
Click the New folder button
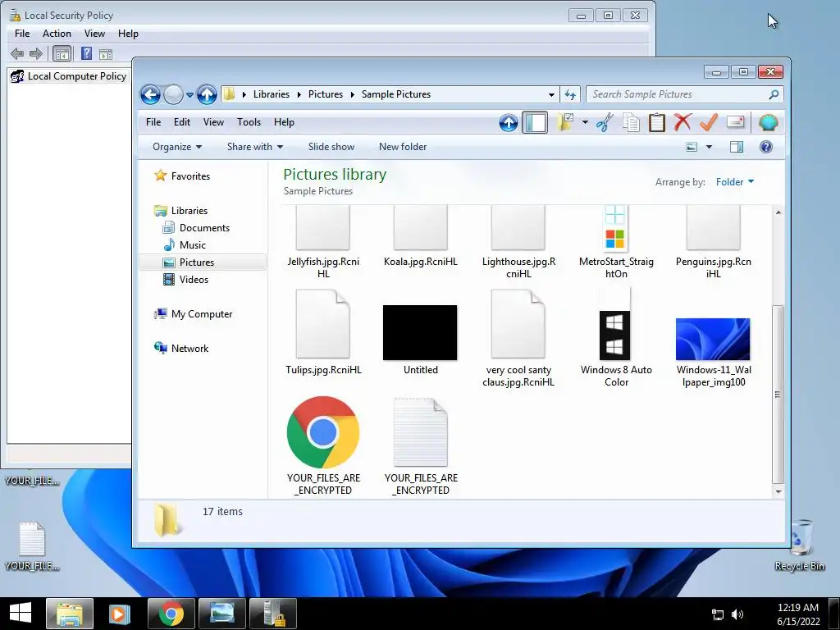(403, 147)
